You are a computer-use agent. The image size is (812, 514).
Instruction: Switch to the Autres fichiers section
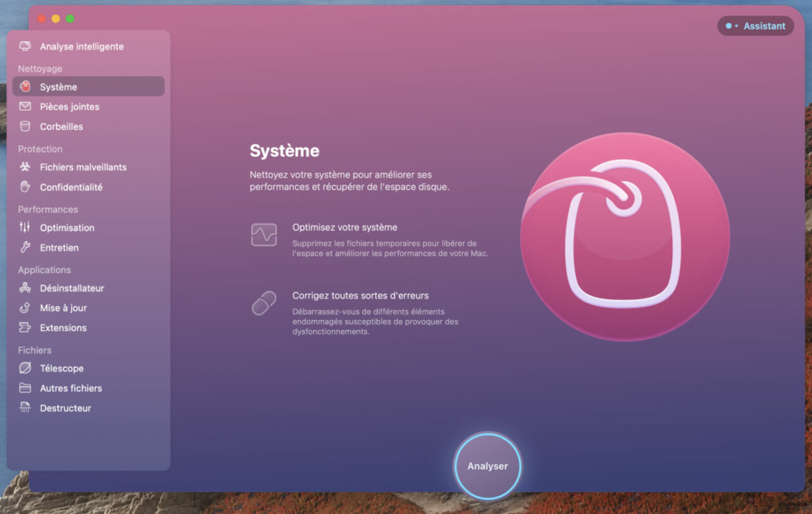pyautogui.click(x=71, y=388)
